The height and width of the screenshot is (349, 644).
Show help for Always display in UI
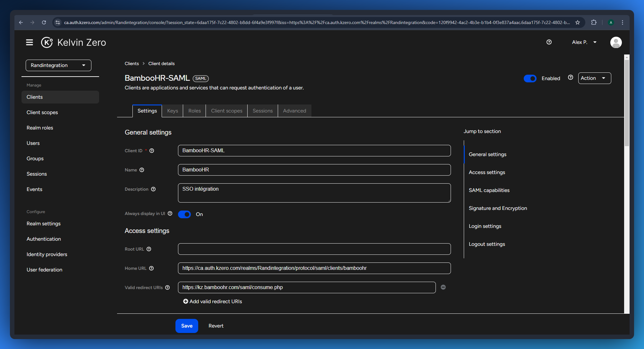click(170, 213)
